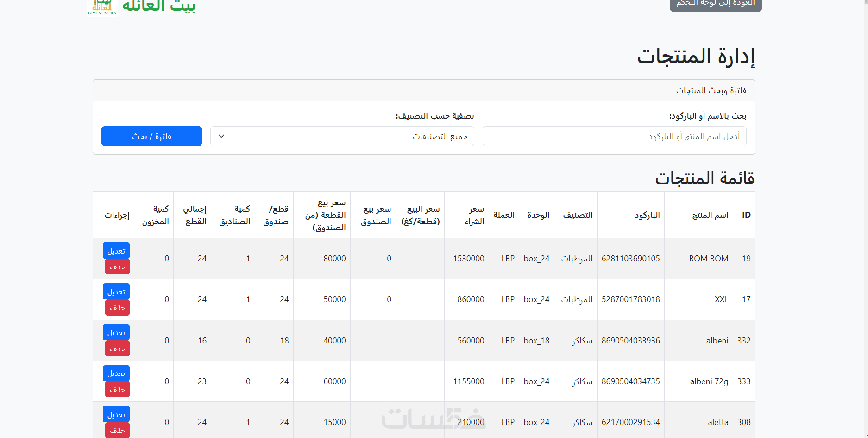868x438 pixels.
Task: Click تعديل button for BOM BOM row
Action: point(116,251)
